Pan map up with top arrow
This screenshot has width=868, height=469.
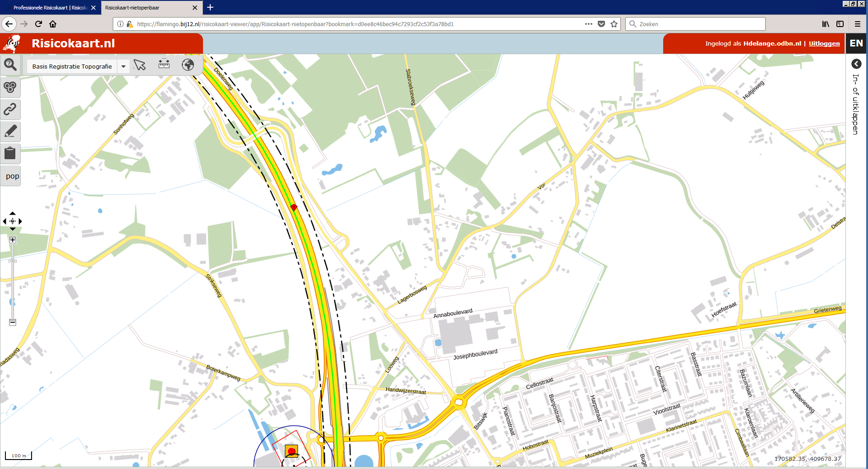(13, 213)
